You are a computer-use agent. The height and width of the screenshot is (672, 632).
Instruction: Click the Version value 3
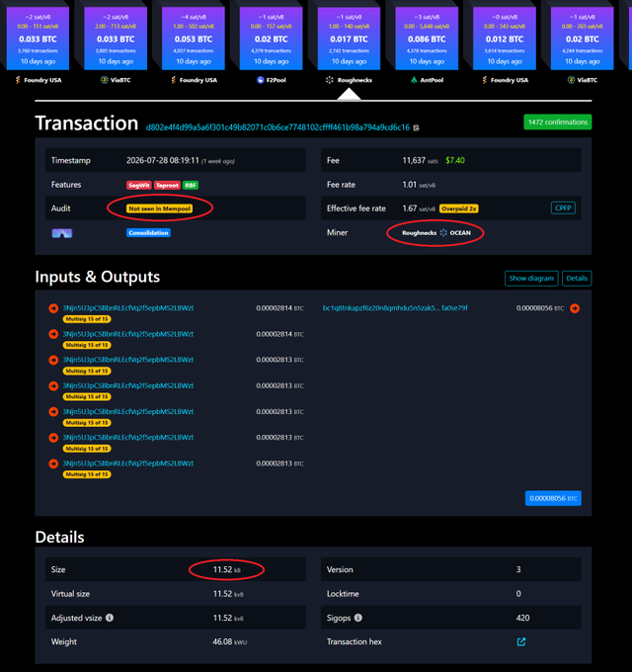click(518, 569)
